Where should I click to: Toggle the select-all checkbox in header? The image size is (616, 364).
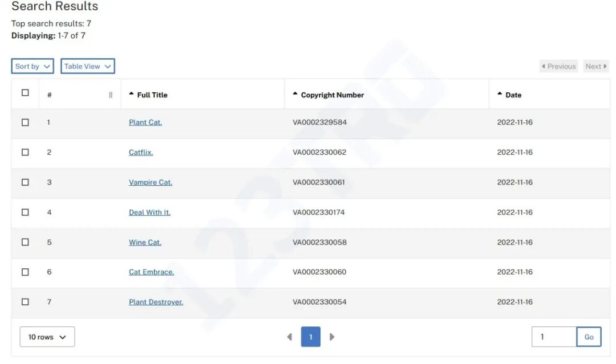coord(25,93)
